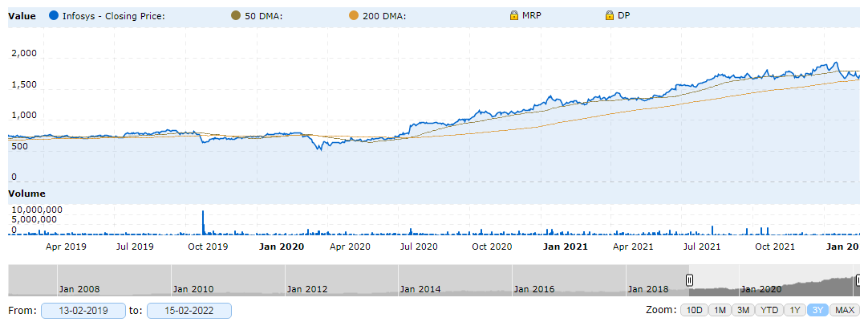Click Jan 2014 in the navigator timeline
The image size is (868, 322).
point(420,288)
